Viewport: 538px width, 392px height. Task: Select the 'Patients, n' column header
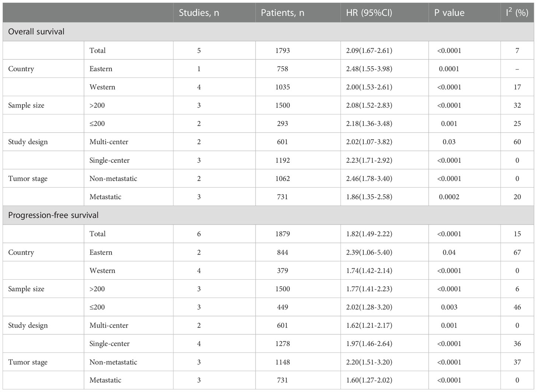click(x=282, y=13)
